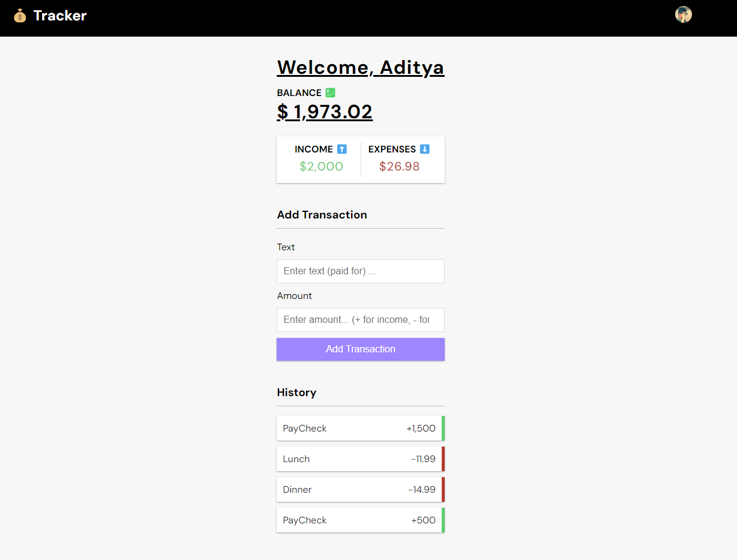
Task: Open the user avatar in the top right
Action: coord(684,14)
